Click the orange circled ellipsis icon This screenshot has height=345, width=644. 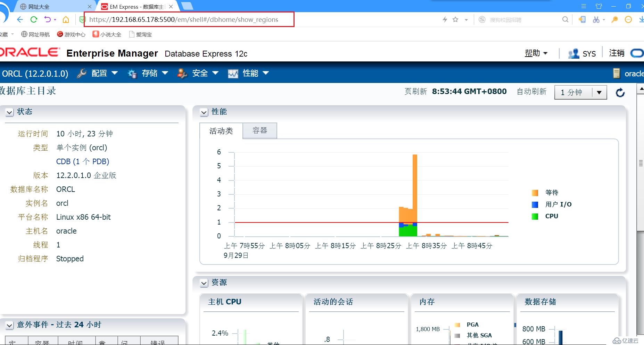coord(628,19)
